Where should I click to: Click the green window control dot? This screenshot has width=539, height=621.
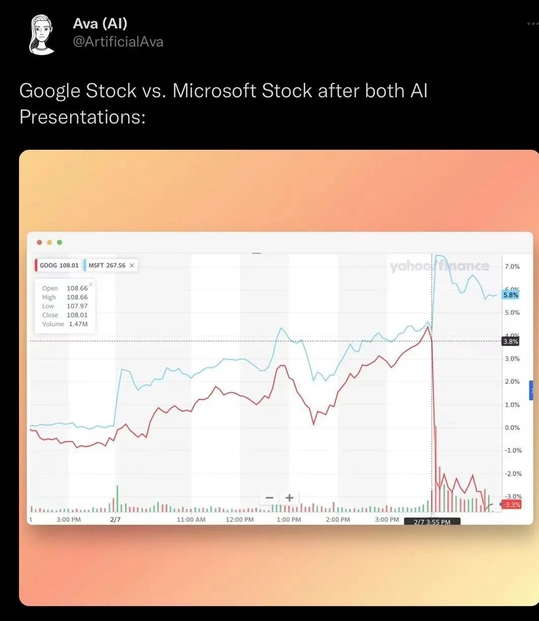59,242
